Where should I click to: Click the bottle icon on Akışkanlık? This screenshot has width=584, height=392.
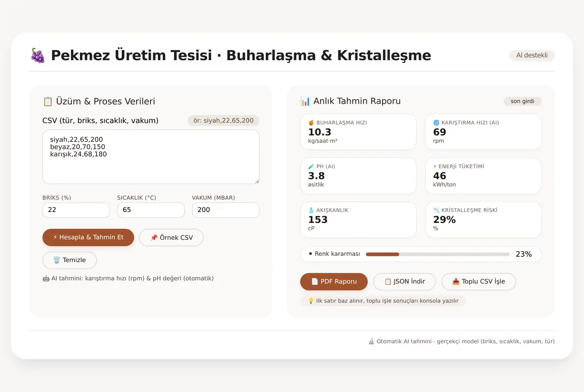coord(311,211)
